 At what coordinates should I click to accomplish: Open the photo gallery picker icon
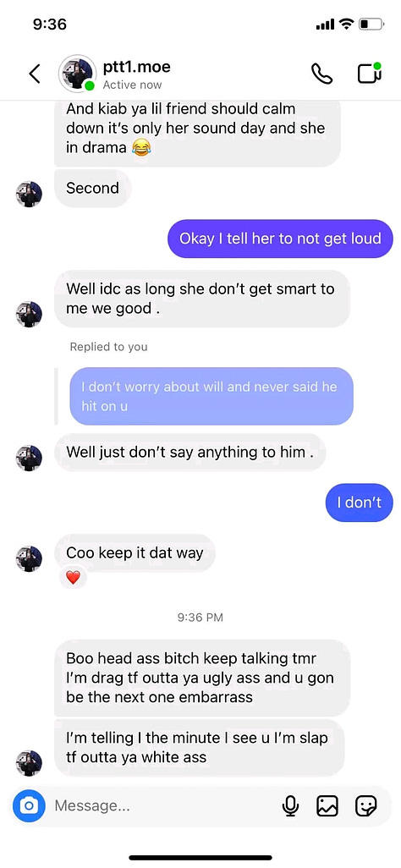[327, 805]
